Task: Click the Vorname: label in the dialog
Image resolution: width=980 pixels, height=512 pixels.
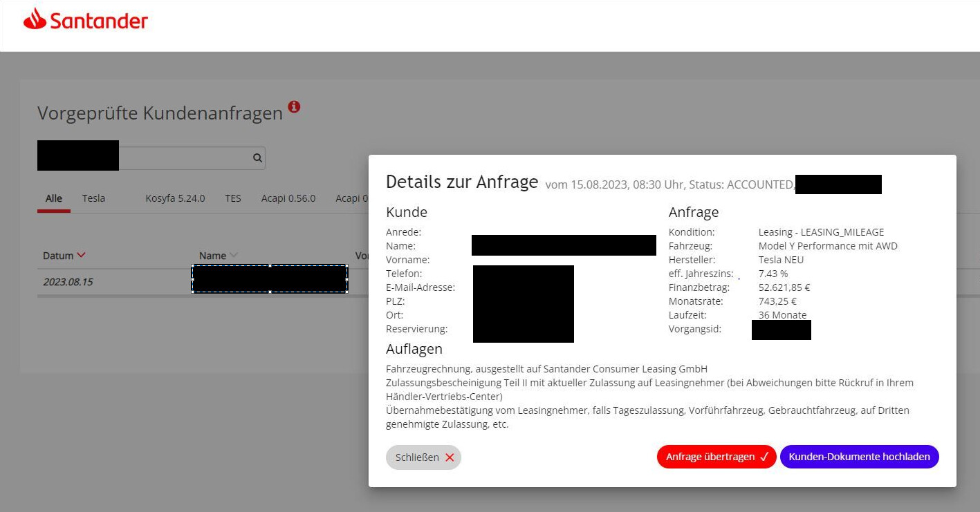Action: [x=408, y=260]
